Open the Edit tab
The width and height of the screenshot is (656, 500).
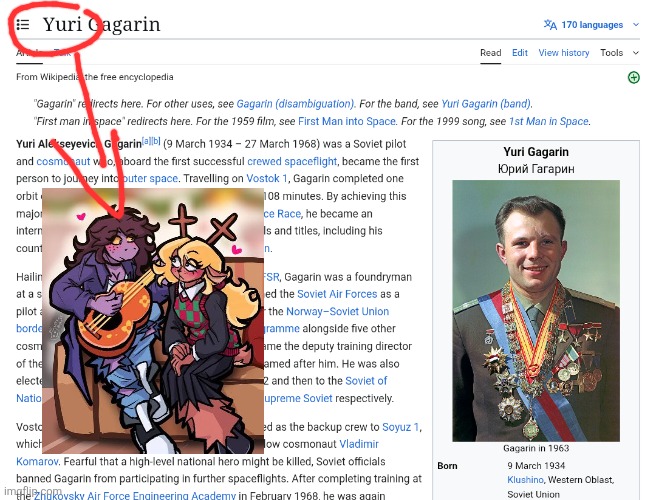click(520, 53)
